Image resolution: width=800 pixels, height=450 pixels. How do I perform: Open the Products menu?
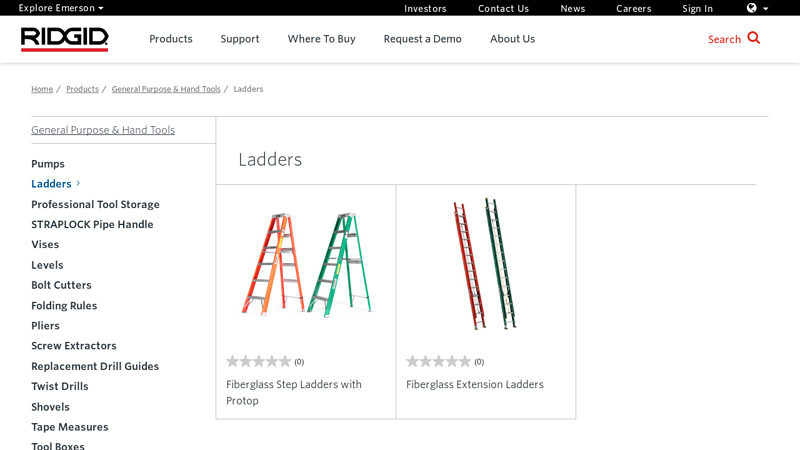pos(170,39)
